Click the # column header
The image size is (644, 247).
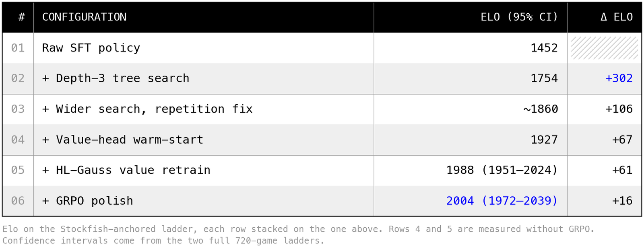(22, 17)
